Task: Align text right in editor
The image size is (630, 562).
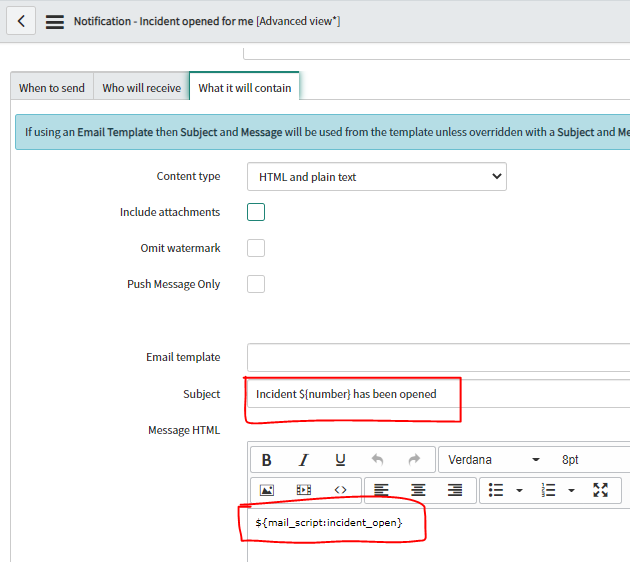Action: click(x=455, y=490)
